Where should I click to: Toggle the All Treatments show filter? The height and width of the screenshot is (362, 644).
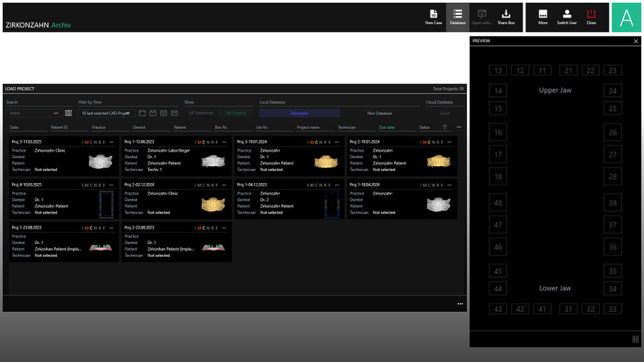201,113
